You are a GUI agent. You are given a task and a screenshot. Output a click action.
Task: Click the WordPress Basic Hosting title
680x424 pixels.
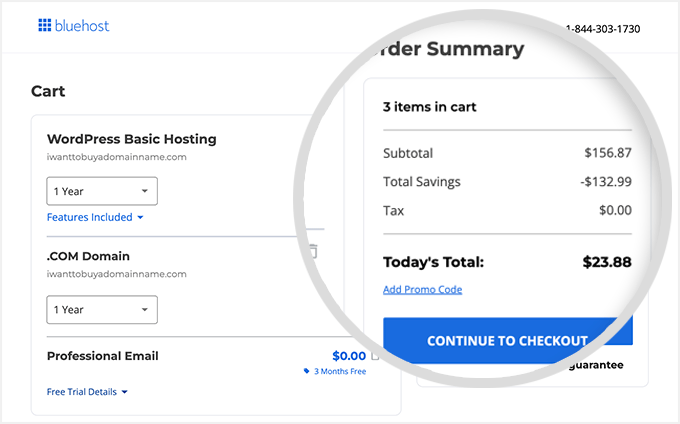pyautogui.click(x=131, y=139)
